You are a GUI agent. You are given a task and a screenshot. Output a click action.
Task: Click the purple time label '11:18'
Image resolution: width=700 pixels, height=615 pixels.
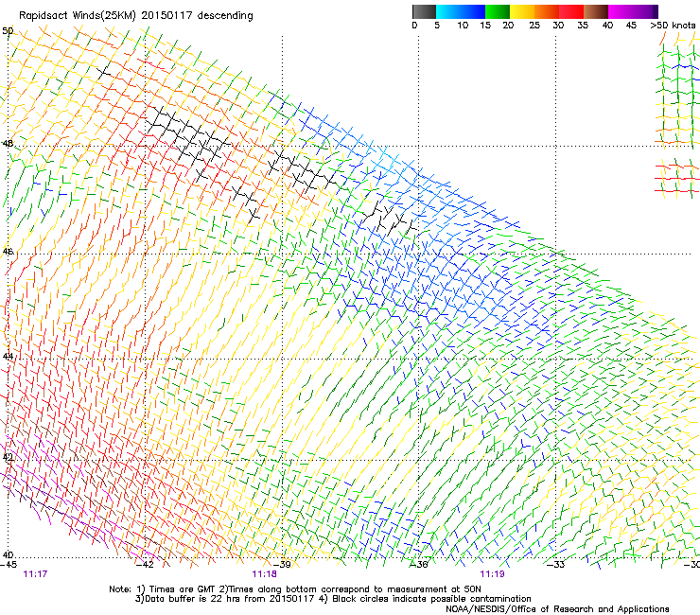(264, 574)
